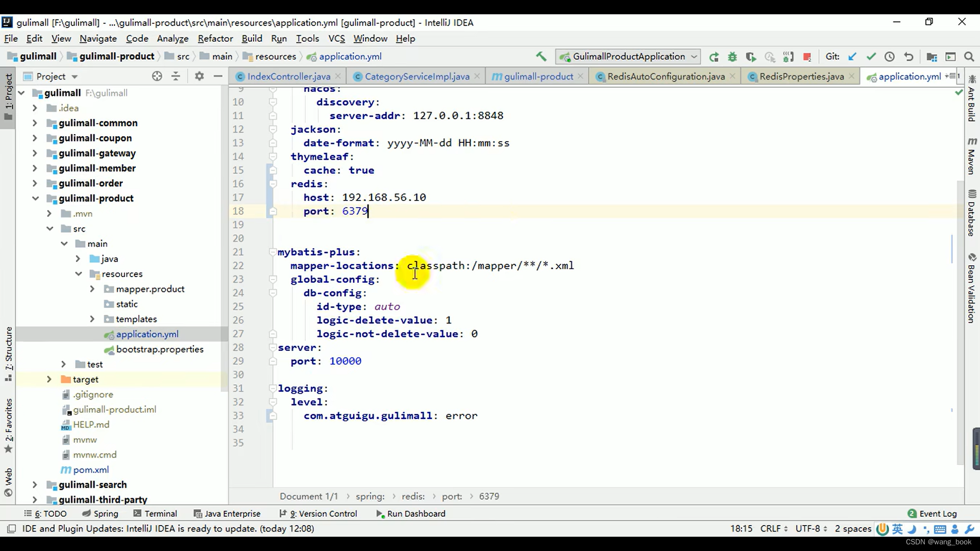Expand the gulimall-third-party tree item
Screen dimensions: 980x551
pos(34,499)
